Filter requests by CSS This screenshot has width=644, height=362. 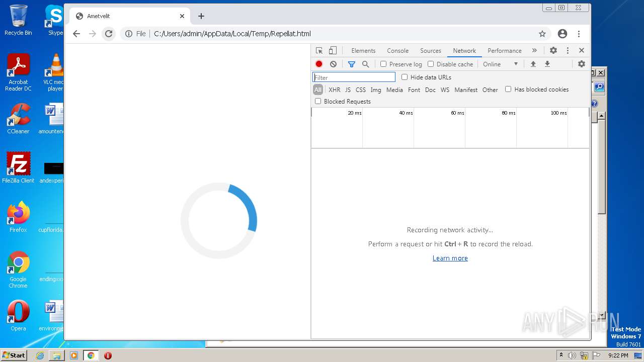coord(361,90)
